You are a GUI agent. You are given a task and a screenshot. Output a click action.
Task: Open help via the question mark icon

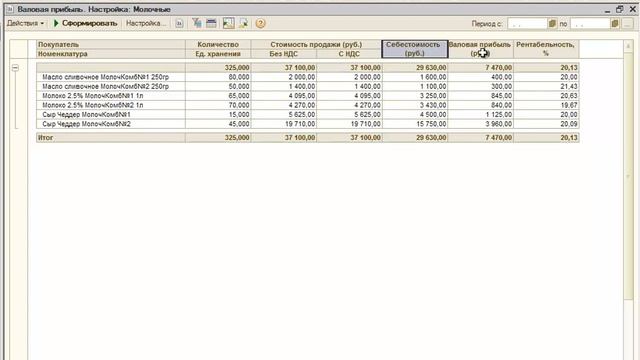pos(260,23)
